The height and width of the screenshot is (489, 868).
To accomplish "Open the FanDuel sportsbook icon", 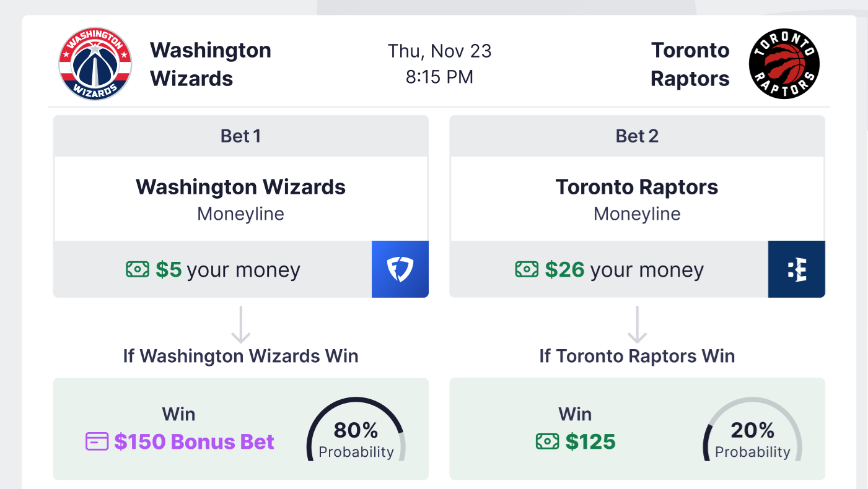I will 400,269.
